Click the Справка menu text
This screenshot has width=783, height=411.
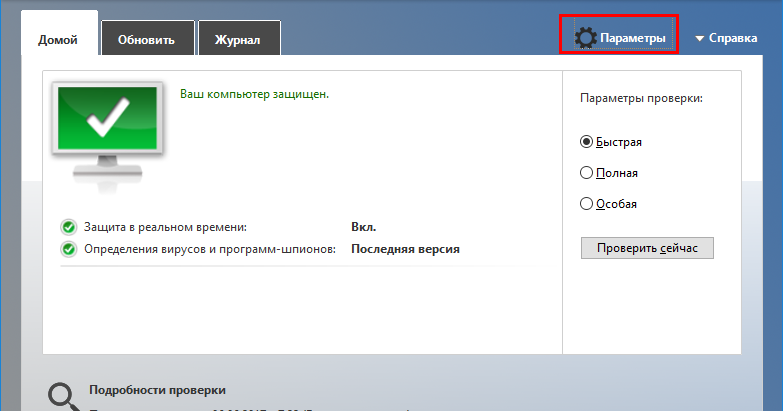733,38
